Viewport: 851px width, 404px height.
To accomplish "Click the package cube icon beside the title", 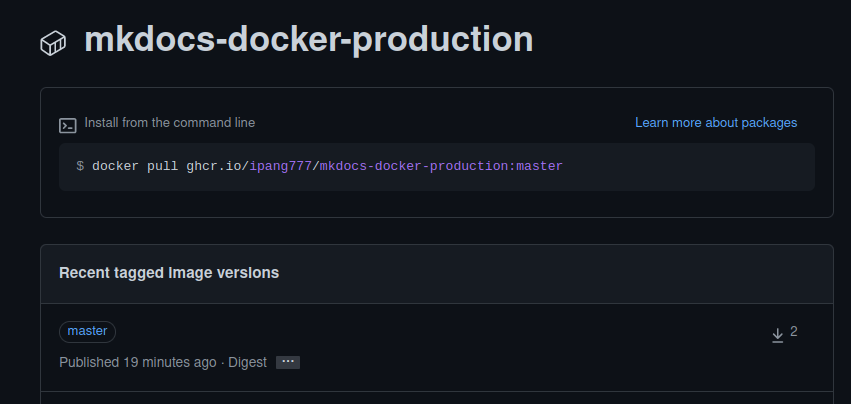I will click(x=53, y=43).
